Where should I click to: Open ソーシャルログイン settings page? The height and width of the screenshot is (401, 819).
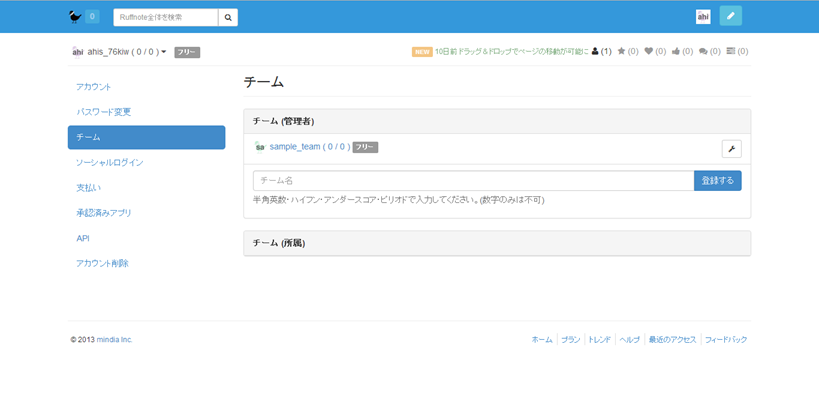click(110, 162)
